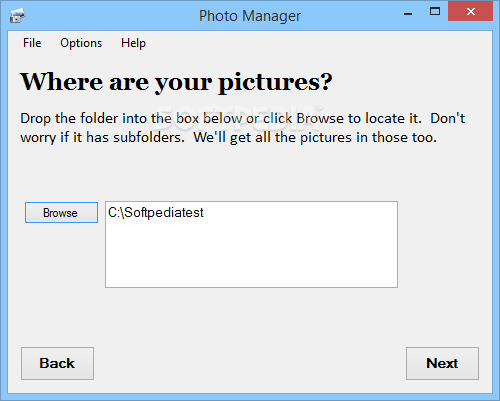Minimize the Photo Manager window
The image size is (500, 401).
pyautogui.click(x=408, y=13)
